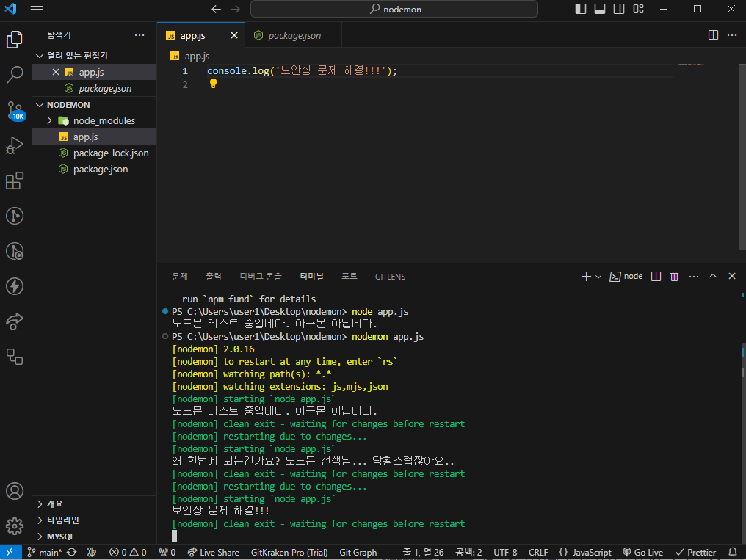746x560 pixels.
Task: Switch to the 포트 panel tab
Action: tap(350, 277)
